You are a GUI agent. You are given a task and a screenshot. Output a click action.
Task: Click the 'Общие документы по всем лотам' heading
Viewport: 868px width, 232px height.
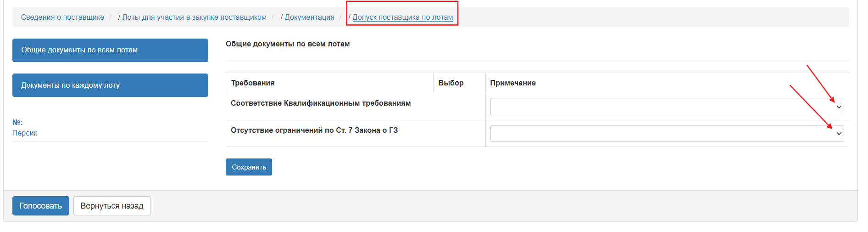point(288,44)
